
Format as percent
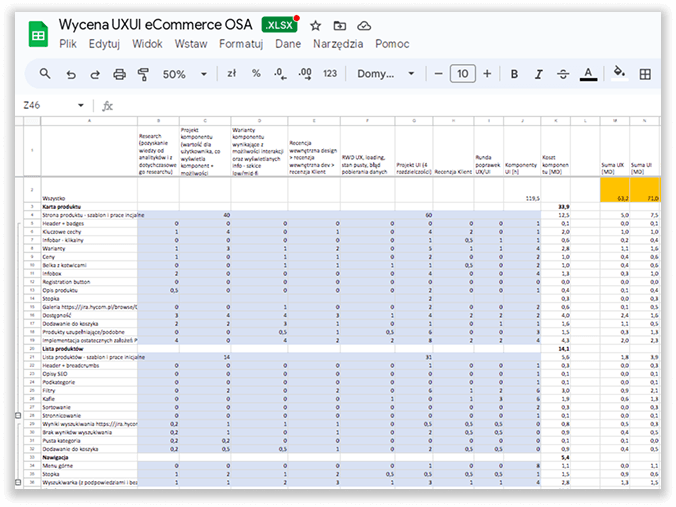tap(256, 74)
